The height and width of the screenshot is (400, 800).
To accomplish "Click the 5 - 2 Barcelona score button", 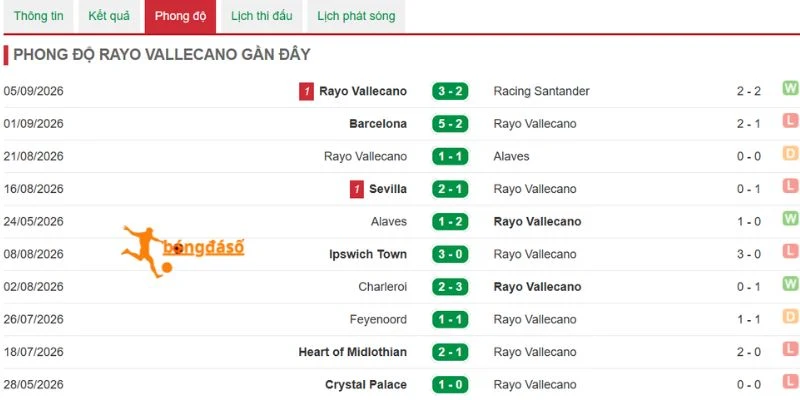I will [x=449, y=124].
